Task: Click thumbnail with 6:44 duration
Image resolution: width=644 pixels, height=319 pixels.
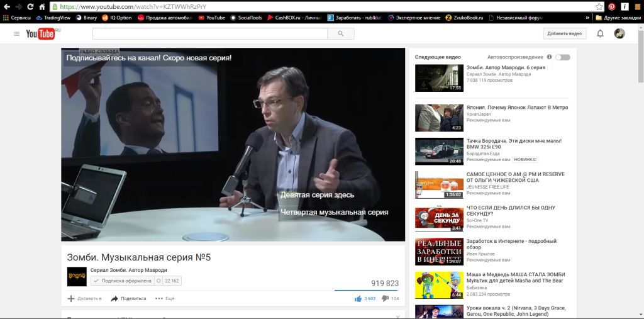Action: pyautogui.click(x=439, y=285)
